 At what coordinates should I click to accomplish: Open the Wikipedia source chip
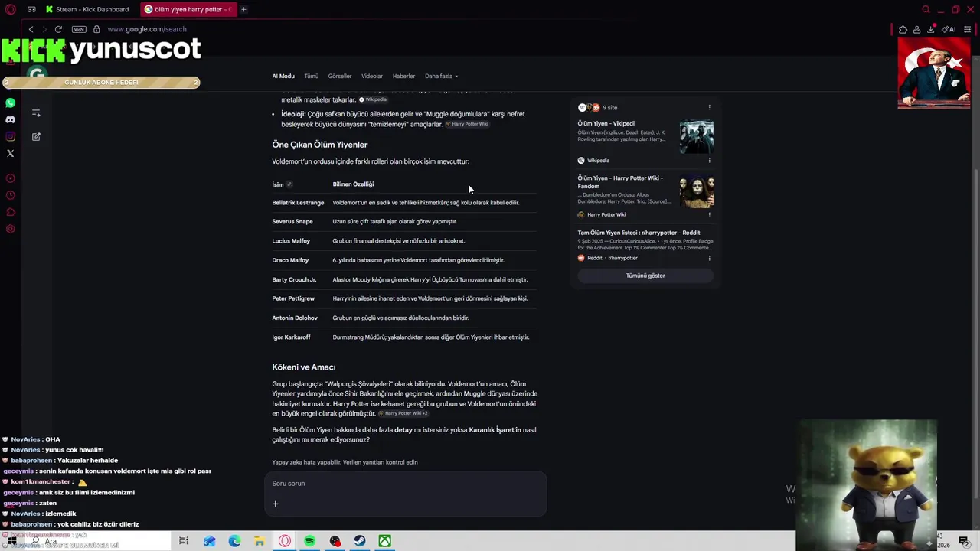(x=373, y=99)
